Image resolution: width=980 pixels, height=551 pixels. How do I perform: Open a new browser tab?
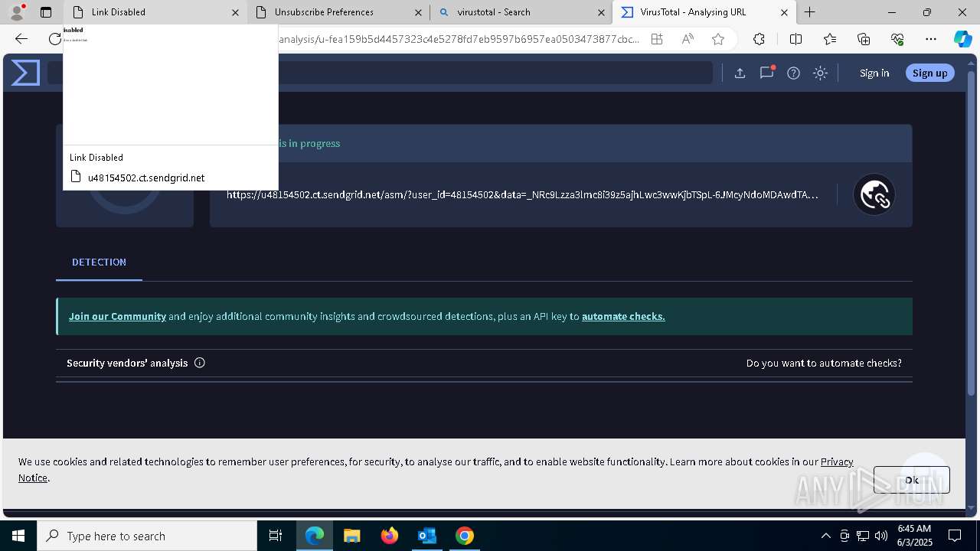[x=809, y=12]
